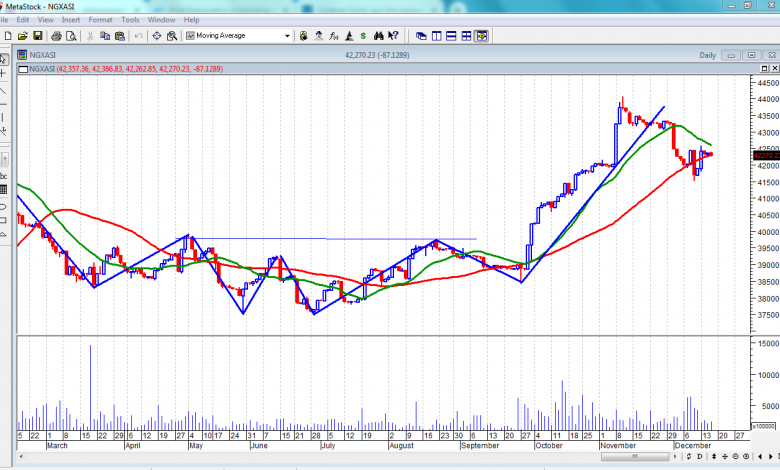Open an existing chart file
The image size is (780, 470).
22,36
